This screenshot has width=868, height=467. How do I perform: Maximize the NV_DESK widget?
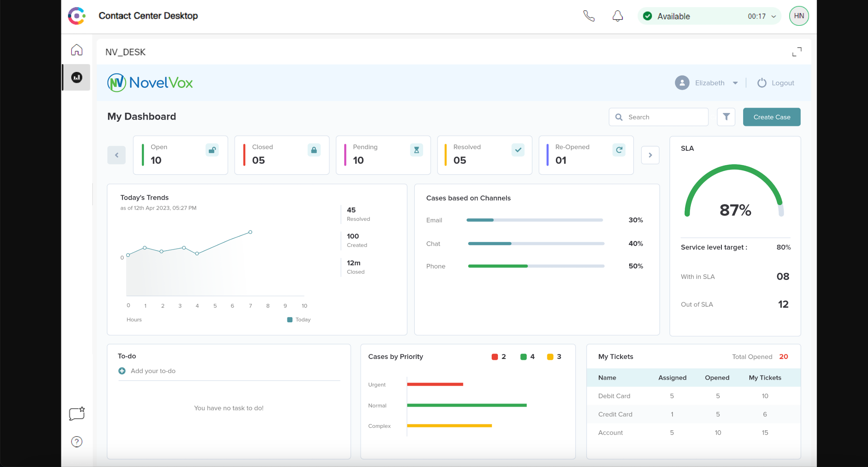797,51
